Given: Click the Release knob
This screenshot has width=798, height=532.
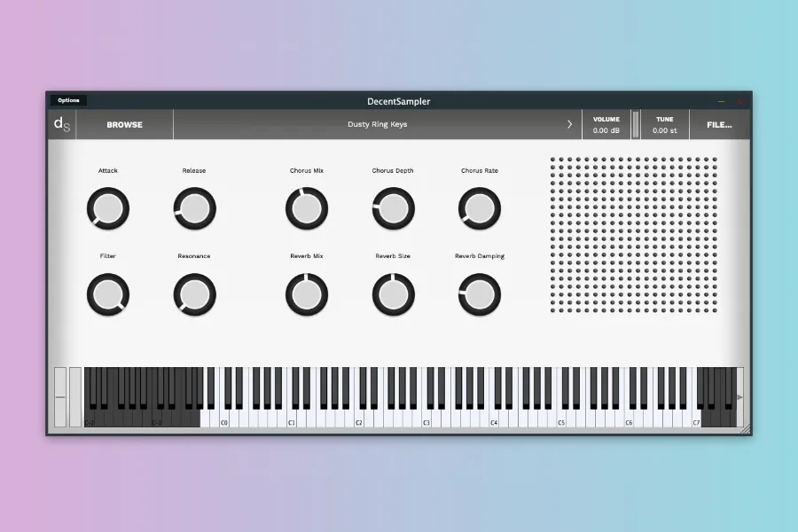Looking at the screenshot, I should click(194, 209).
